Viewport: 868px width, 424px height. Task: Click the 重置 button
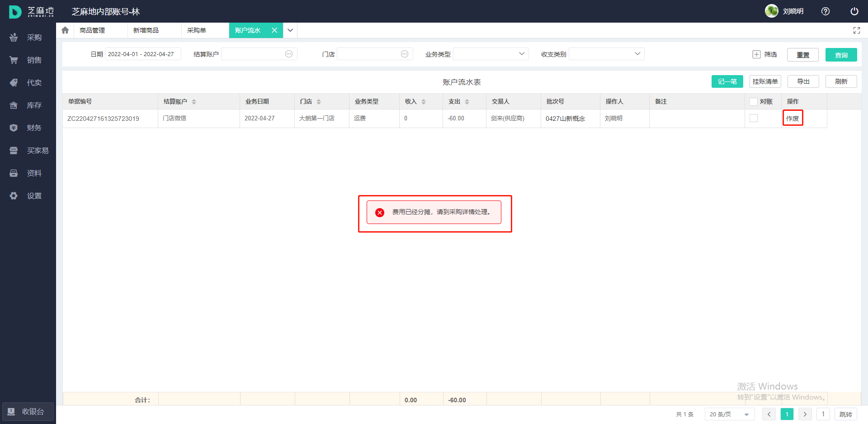coord(803,55)
